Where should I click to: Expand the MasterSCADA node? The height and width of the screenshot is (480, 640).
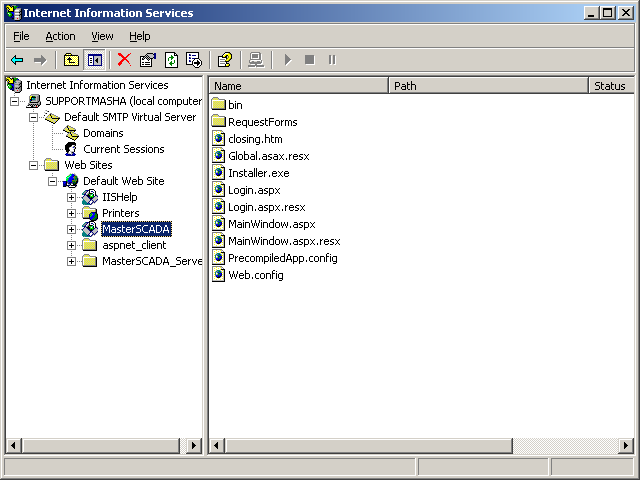click(71, 229)
